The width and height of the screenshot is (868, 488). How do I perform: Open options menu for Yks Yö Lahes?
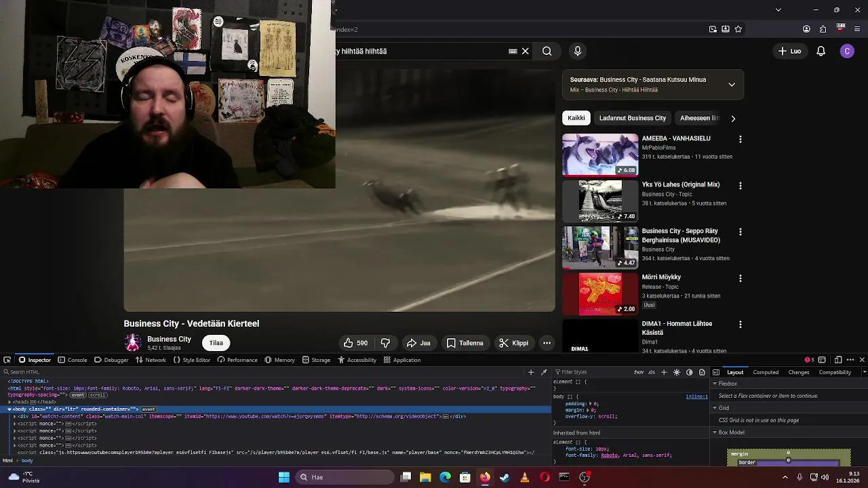pos(741,186)
